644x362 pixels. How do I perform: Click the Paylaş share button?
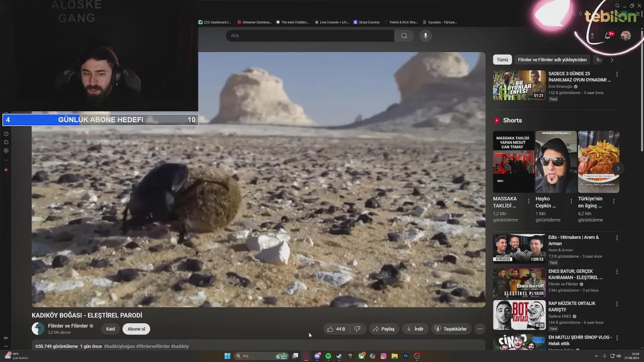point(383,329)
